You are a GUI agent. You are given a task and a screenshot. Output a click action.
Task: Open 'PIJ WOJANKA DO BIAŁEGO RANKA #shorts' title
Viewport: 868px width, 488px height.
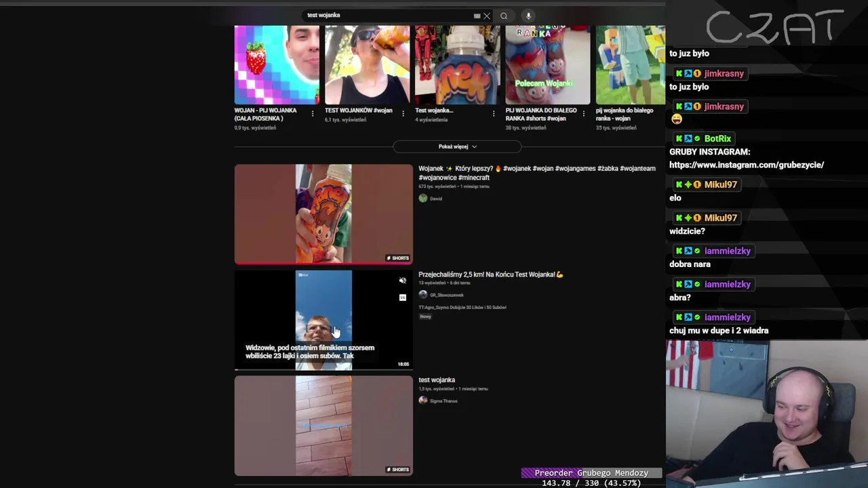click(x=541, y=114)
